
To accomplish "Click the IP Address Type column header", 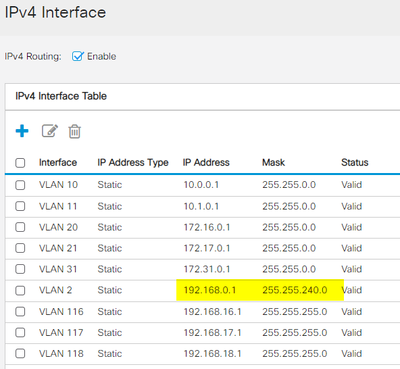I will [x=133, y=162].
